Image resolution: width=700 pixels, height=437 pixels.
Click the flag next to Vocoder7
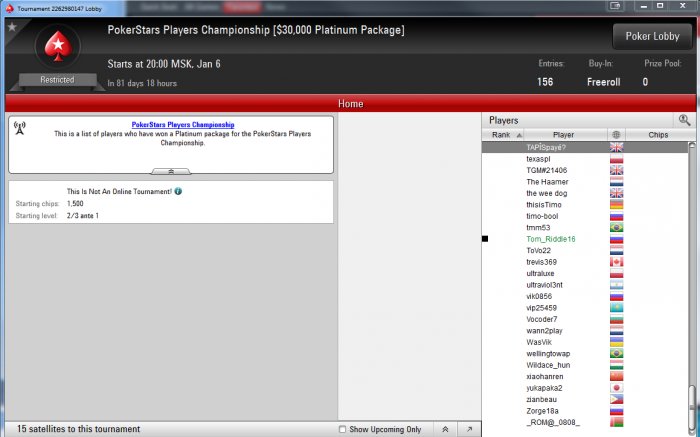pos(617,319)
